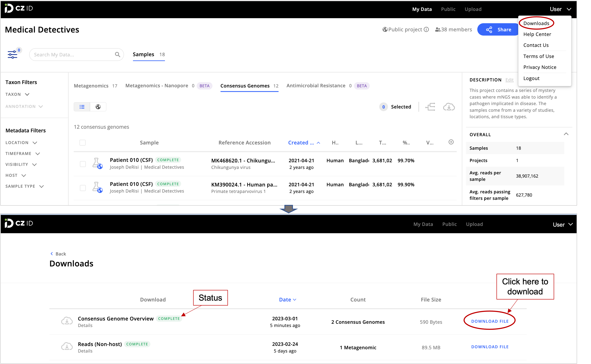Click the globe icon by Public project
This screenshot has width=591, height=364.
coord(385,30)
